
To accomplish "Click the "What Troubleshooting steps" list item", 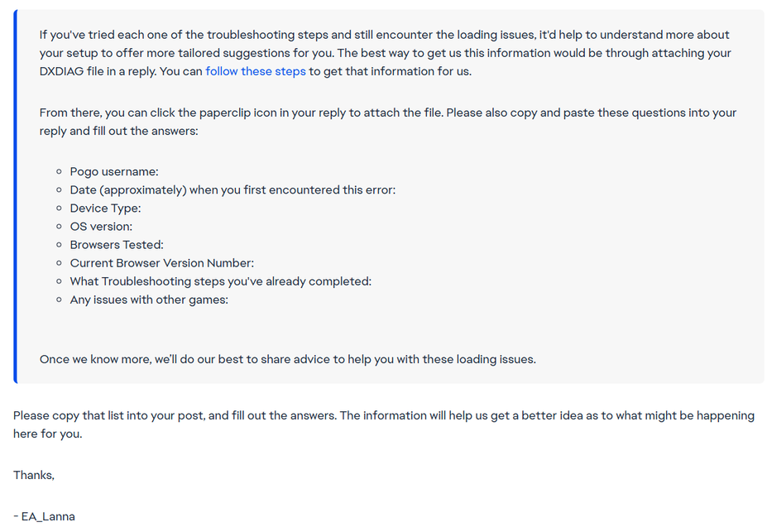I will click(x=220, y=281).
